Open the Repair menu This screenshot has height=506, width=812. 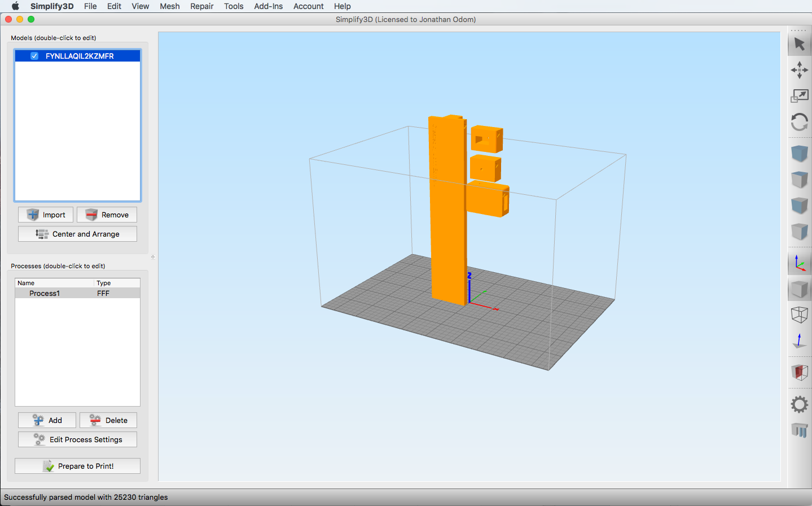tap(201, 6)
